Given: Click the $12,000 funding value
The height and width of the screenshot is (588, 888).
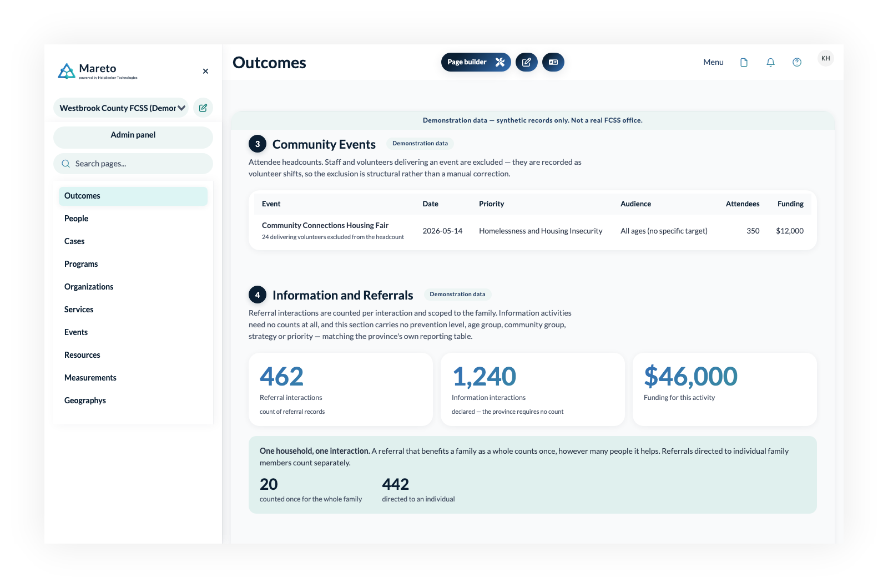Looking at the screenshot, I should [790, 231].
